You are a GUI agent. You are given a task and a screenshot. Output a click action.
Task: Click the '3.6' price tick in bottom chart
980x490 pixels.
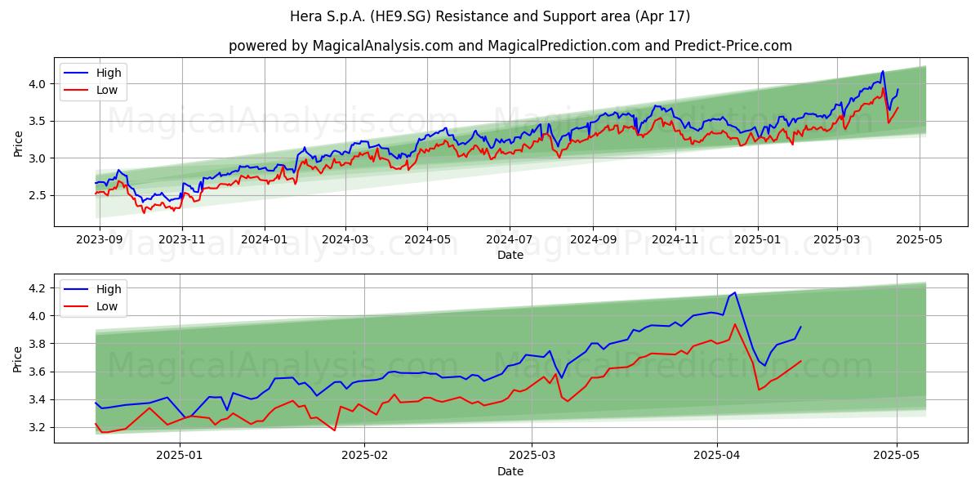pyautogui.click(x=39, y=372)
